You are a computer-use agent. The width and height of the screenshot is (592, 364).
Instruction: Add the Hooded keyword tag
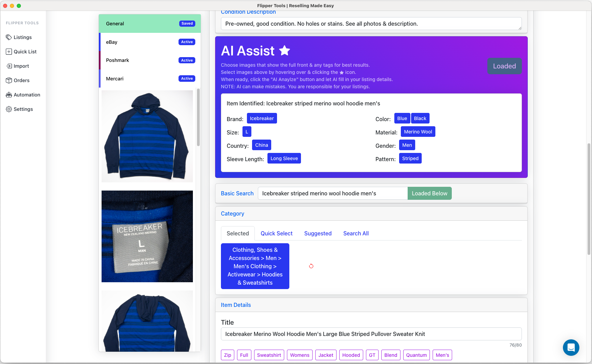click(x=351, y=355)
